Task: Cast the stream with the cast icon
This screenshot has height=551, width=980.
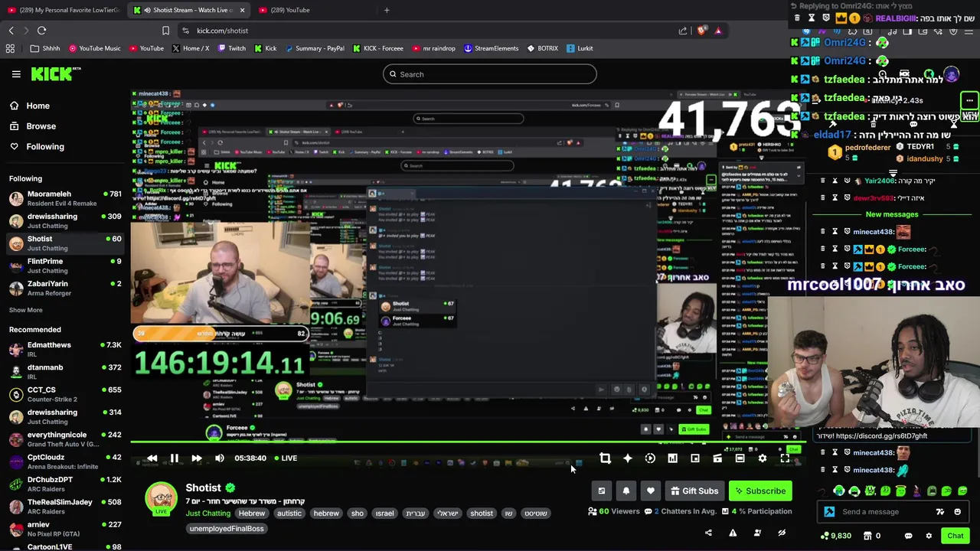Action: [x=717, y=458]
